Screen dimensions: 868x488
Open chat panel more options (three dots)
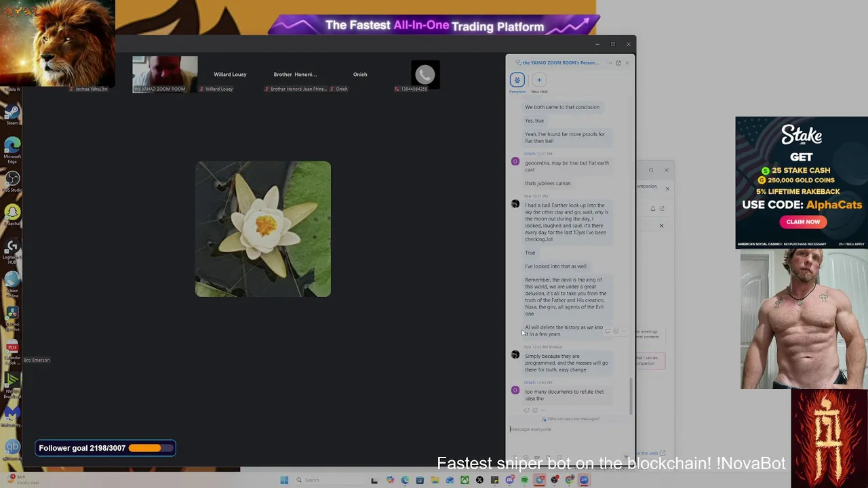point(610,63)
